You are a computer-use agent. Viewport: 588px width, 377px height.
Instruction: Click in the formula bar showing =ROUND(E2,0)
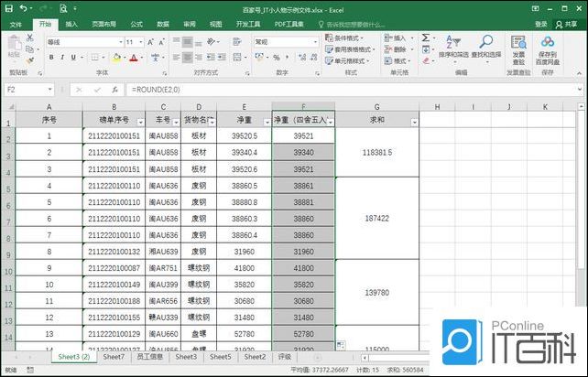(x=351, y=90)
